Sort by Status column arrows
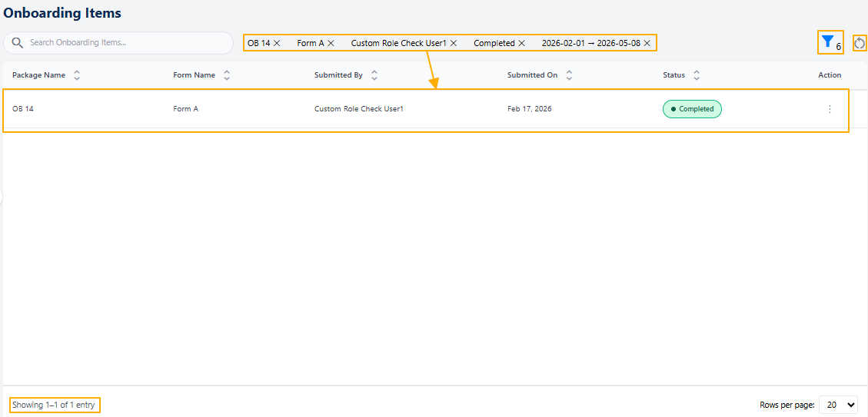 697,75
